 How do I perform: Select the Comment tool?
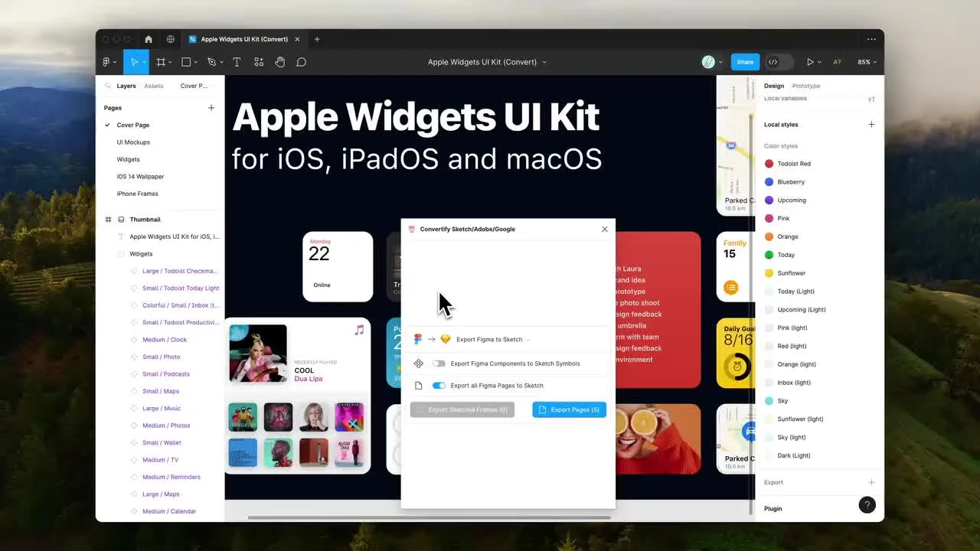[x=302, y=62]
